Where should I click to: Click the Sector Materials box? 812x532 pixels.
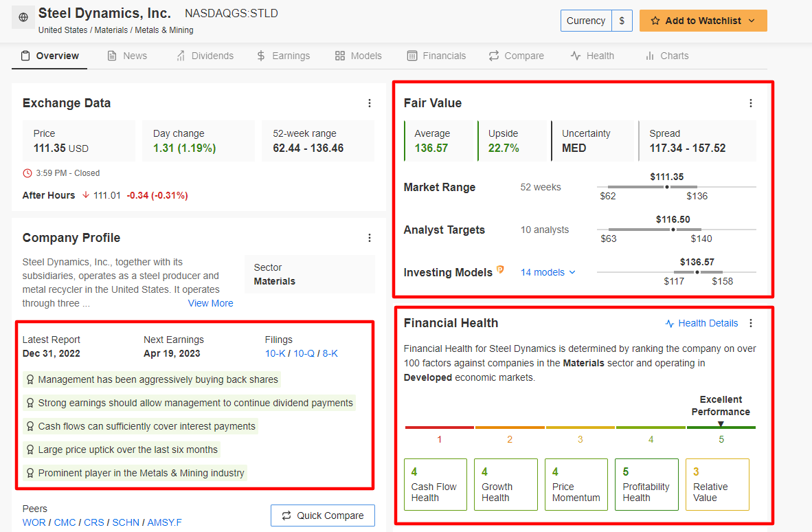[x=310, y=274]
